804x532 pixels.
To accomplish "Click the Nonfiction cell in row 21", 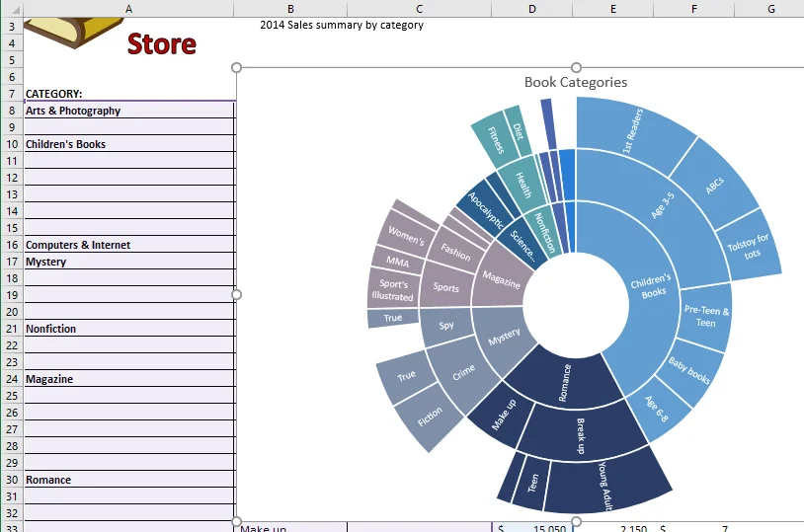I will click(x=129, y=329).
